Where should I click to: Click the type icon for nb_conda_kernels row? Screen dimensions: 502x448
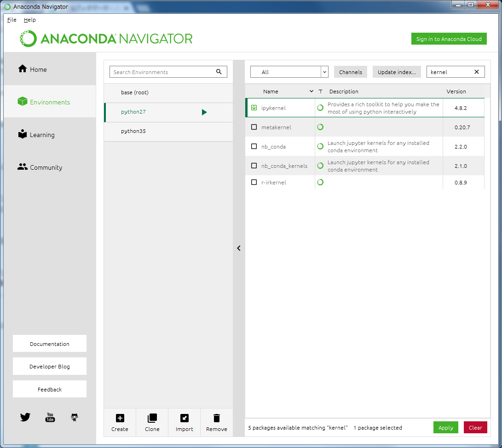[x=320, y=166]
